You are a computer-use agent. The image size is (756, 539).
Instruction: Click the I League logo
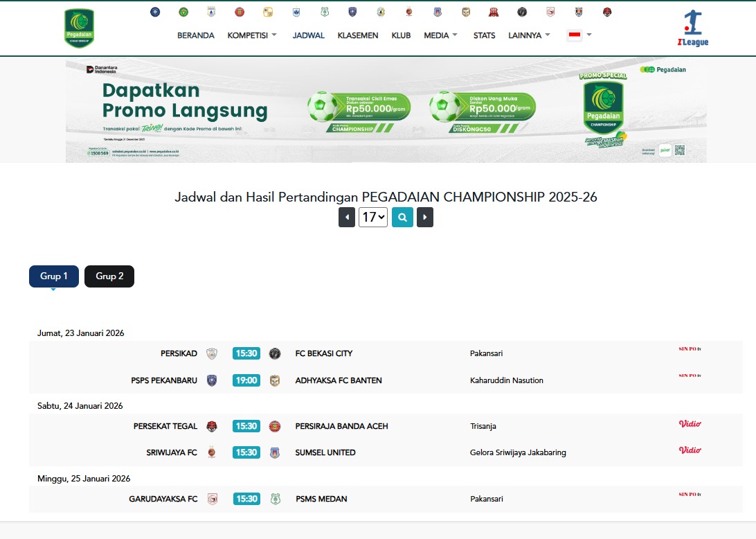[x=692, y=29]
